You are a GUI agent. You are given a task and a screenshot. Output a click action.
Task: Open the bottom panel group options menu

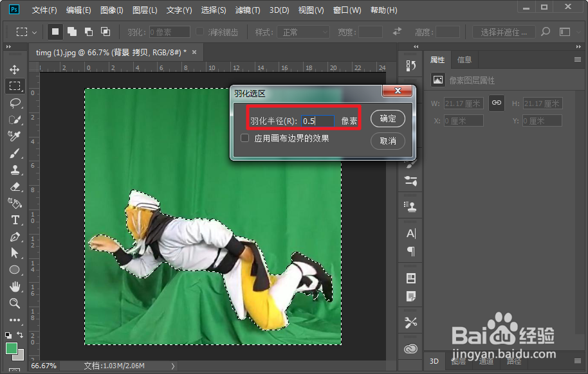point(578,361)
